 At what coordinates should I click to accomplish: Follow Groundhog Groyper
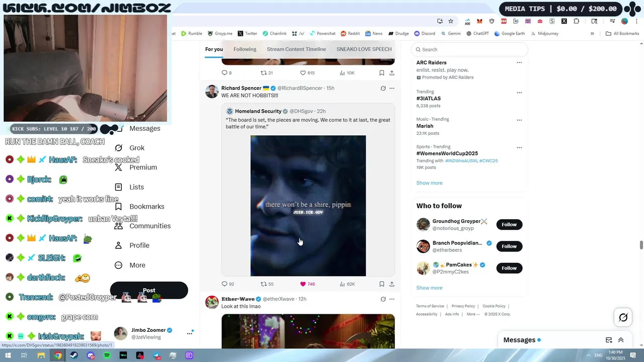point(509,225)
